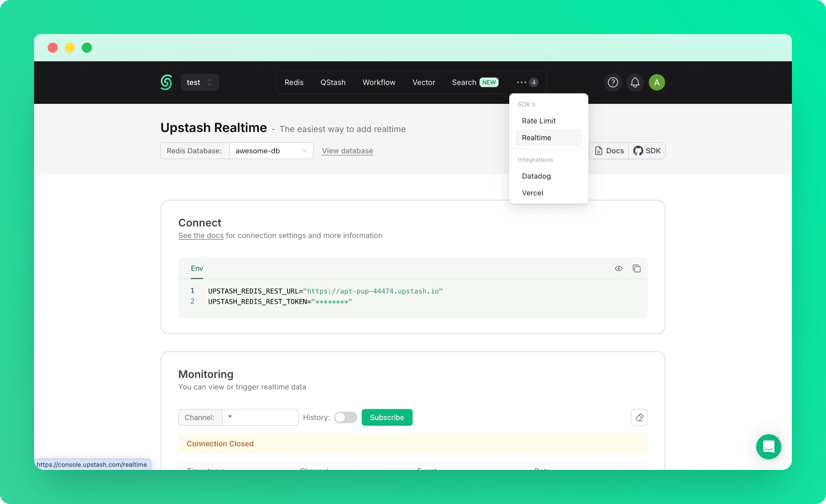Select Datadog integration menu item
Screen dimensions: 826x504
point(536,176)
